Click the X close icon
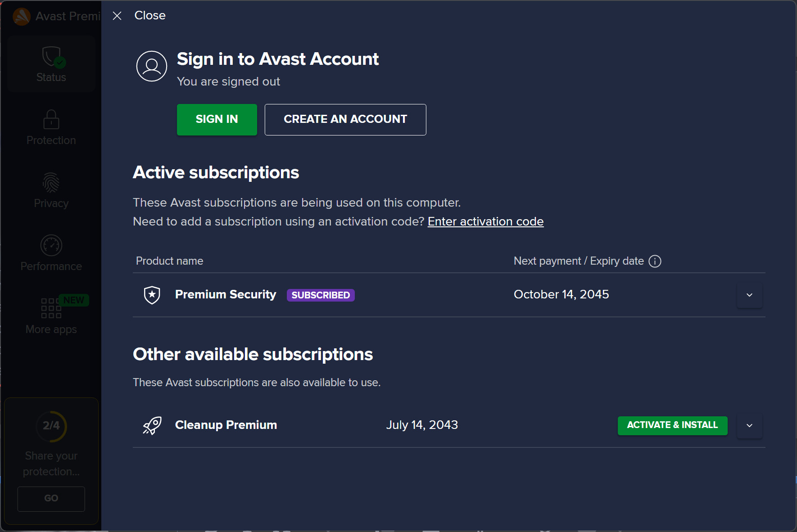The image size is (797, 532). tap(117, 16)
